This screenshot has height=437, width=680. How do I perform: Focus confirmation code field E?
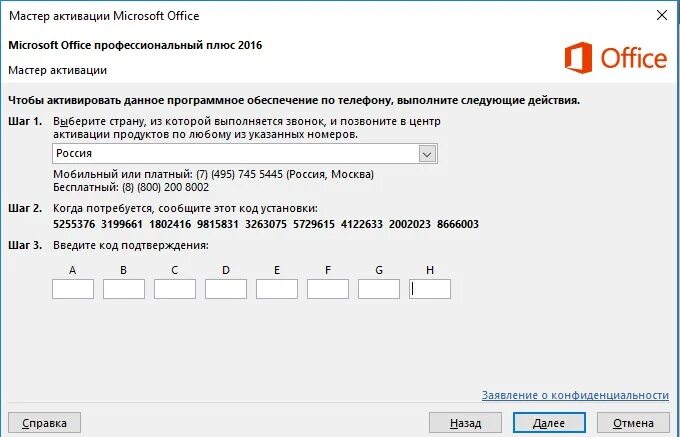tap(277, 289)
